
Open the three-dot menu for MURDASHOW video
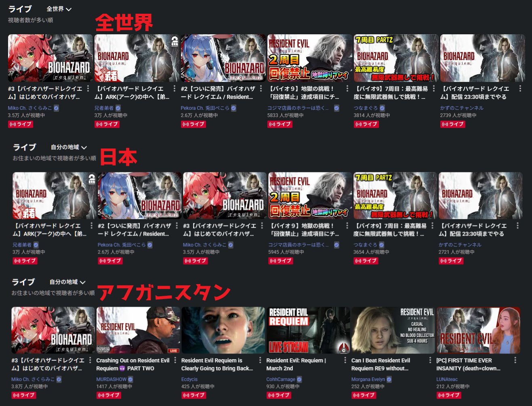(175, 360)
